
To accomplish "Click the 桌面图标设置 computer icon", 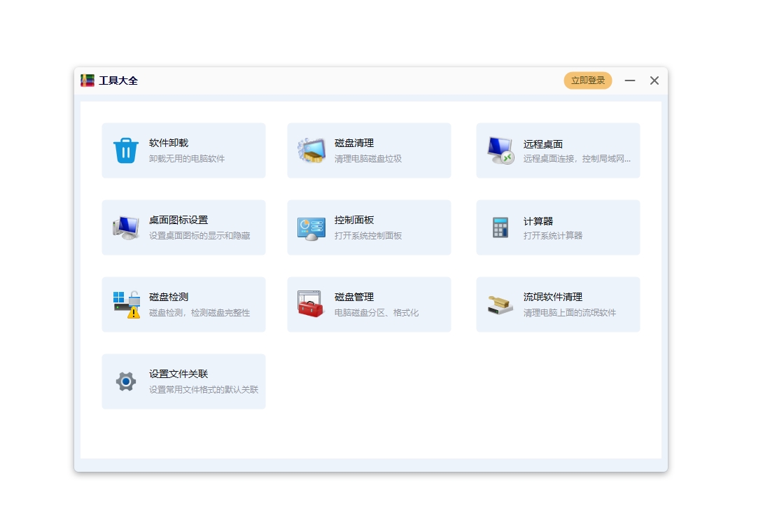I will 125,227.
